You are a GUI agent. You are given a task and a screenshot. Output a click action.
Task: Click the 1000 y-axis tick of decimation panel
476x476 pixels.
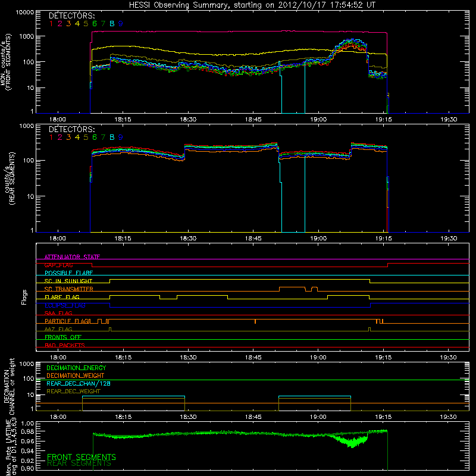(x=27, y=364)
